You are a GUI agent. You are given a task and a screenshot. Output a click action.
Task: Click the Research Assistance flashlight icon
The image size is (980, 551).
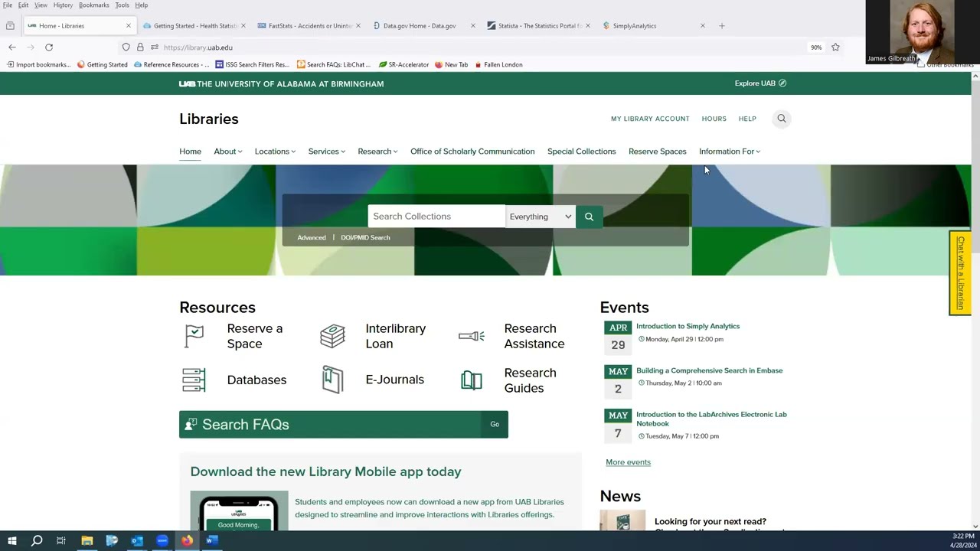[x=472, y=336]
